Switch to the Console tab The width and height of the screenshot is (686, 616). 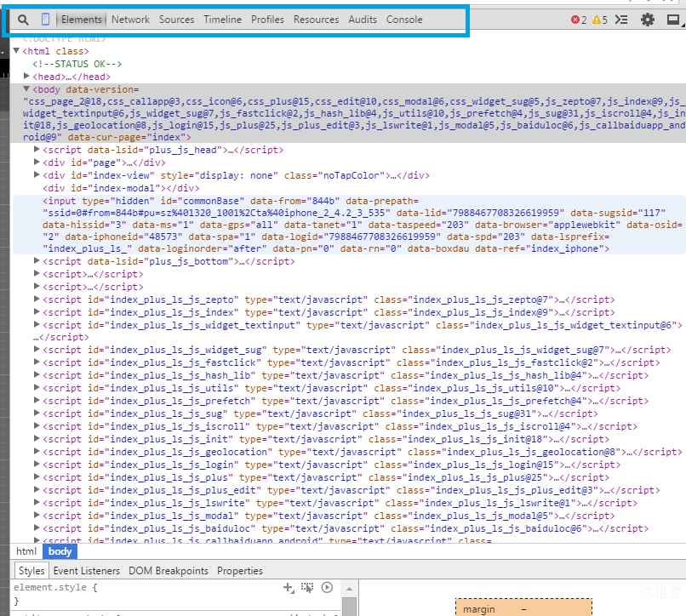404,20
